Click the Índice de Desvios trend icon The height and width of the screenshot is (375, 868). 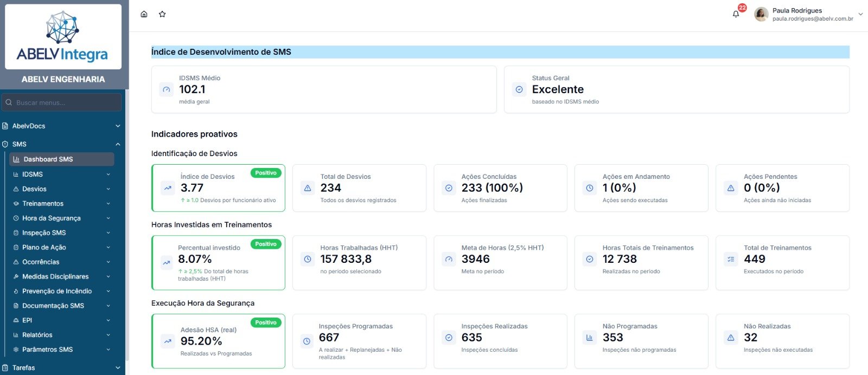[168, 188]
